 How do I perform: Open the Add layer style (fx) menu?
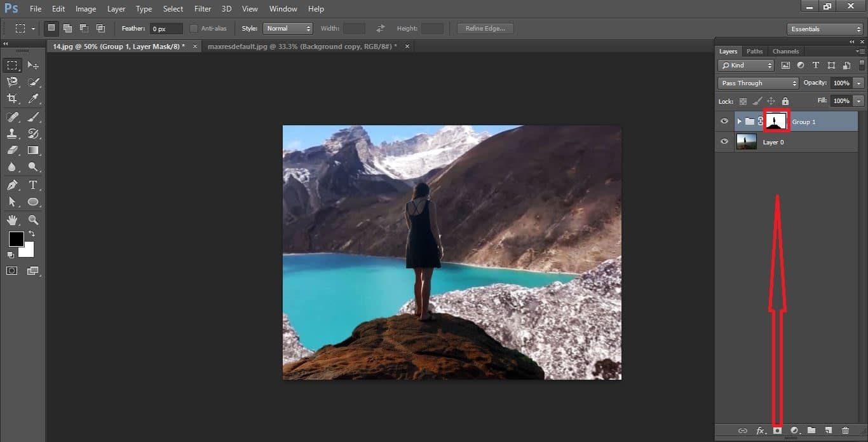pos(759,430)
